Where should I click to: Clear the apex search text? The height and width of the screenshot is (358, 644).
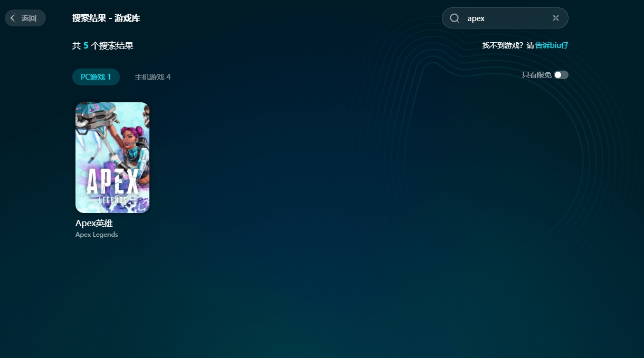coord(555,18)
